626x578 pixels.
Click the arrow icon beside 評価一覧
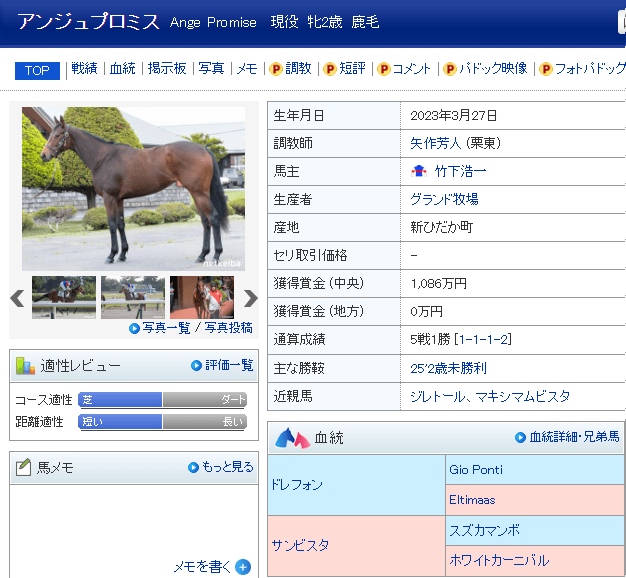[196, 365]
